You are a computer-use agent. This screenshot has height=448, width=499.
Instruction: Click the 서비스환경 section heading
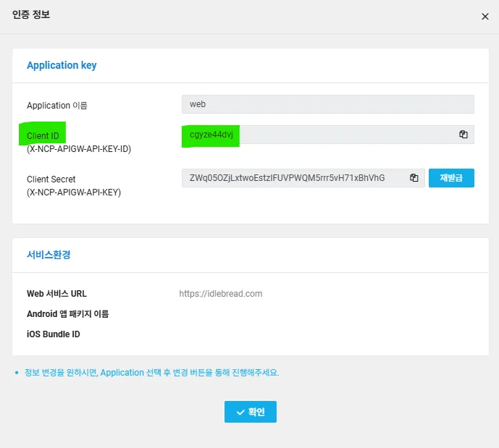(x=49, y=255)
